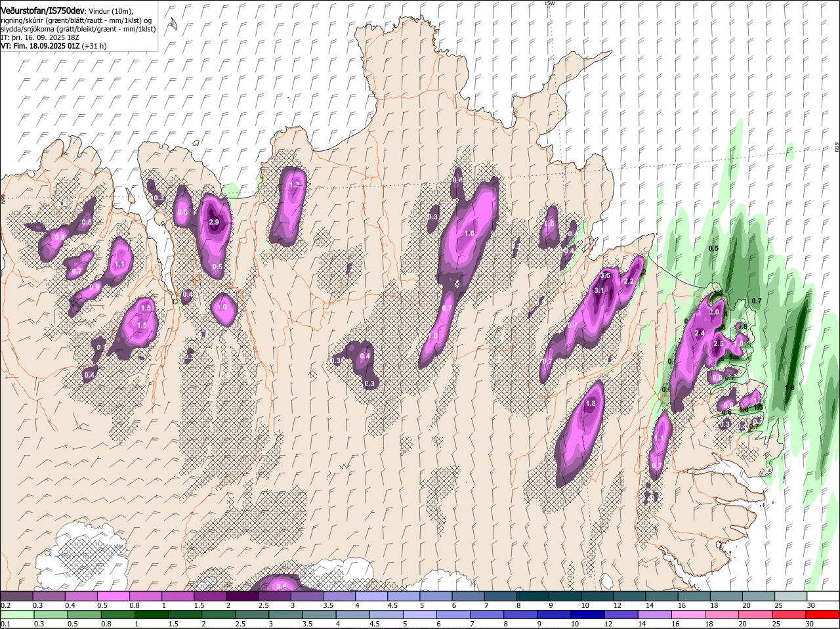Pick the 10–12 deep navy swatch, lower legend
The image size is (840, 629).
[588, 615]
